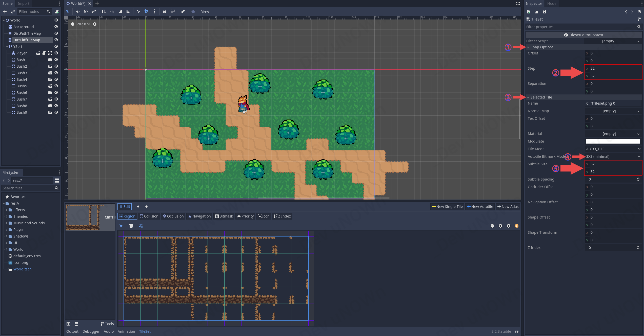644x336 pixels.
Task: Zoom in the canvas with plus icon
Action: 95,24
